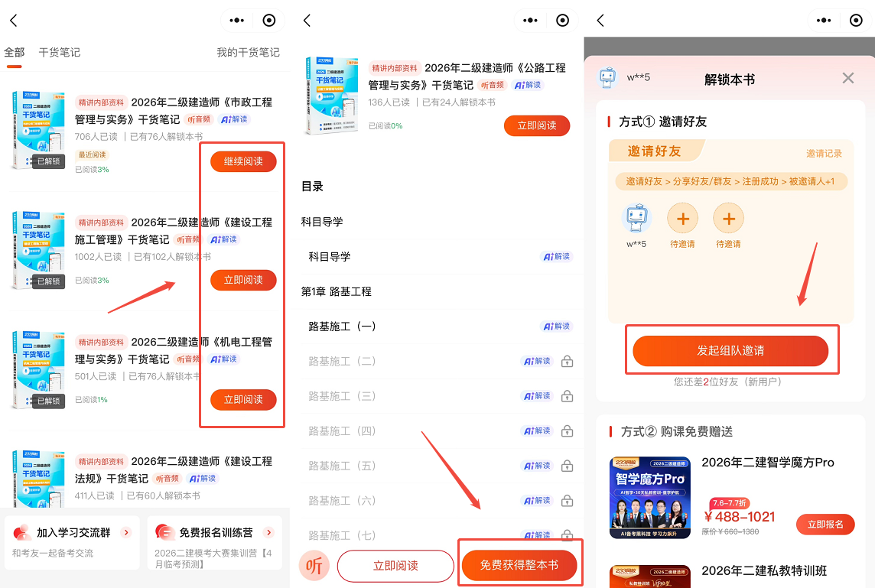Image resolution: width=875 pixels, height=588 pixels.
Task: Tap the 听 audio icon at the bottom
Action: click(x=314, y=566)
